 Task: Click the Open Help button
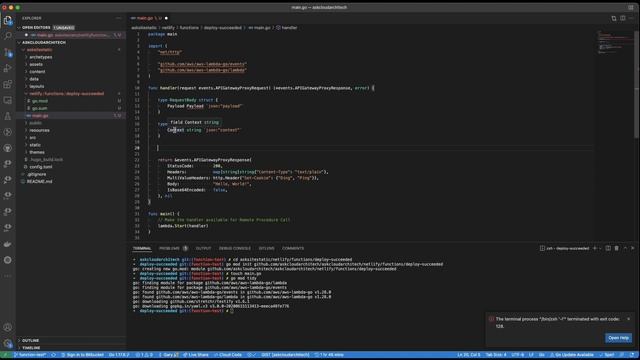(x=618, y=338)
